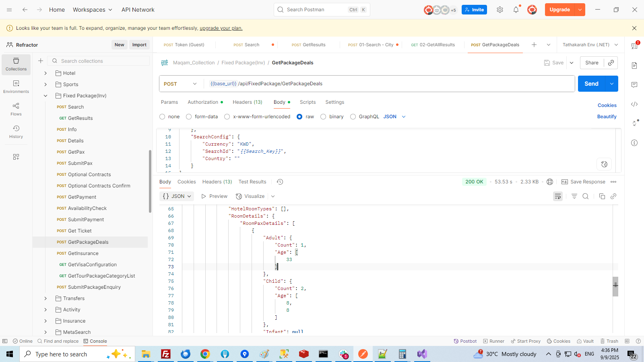This screenshot has width=644, height=362.
Task: Click the Environments sidebar icon
Action: [x=16, y=86]
